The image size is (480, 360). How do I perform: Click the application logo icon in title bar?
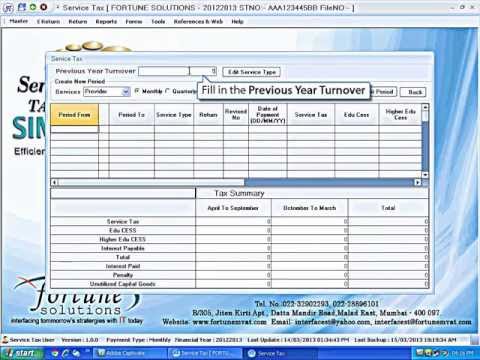point(8,7)
